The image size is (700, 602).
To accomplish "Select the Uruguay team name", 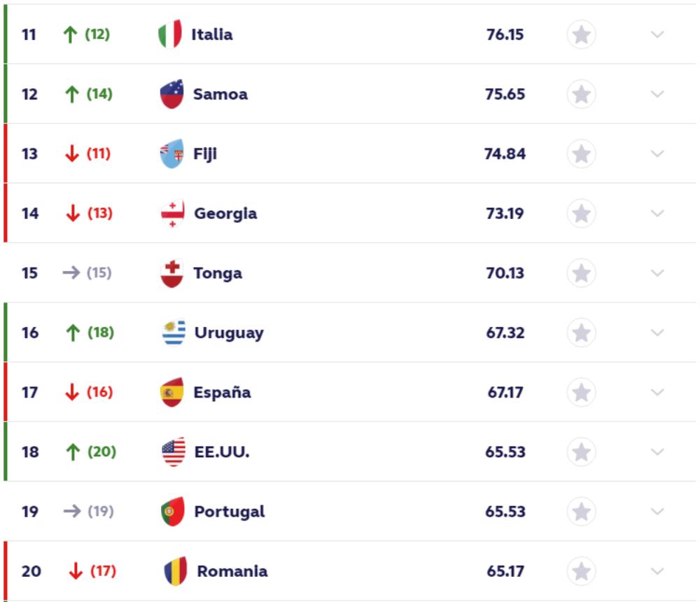I will coord(229,332).
